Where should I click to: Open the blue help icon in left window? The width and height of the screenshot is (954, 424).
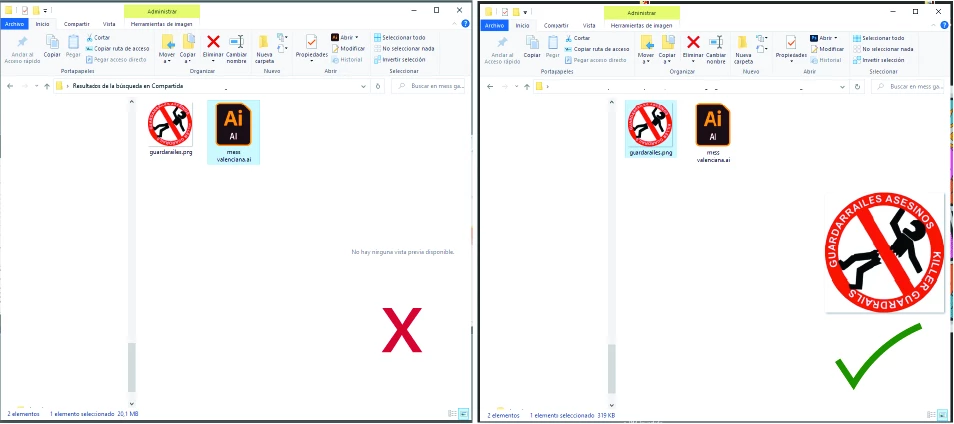tap(465, 24)
